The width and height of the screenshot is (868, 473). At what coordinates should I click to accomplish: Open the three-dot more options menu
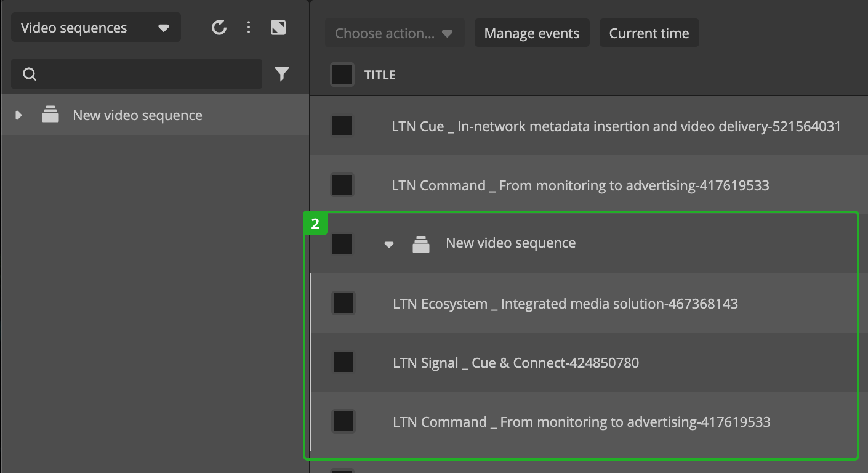tap(249, 28)
